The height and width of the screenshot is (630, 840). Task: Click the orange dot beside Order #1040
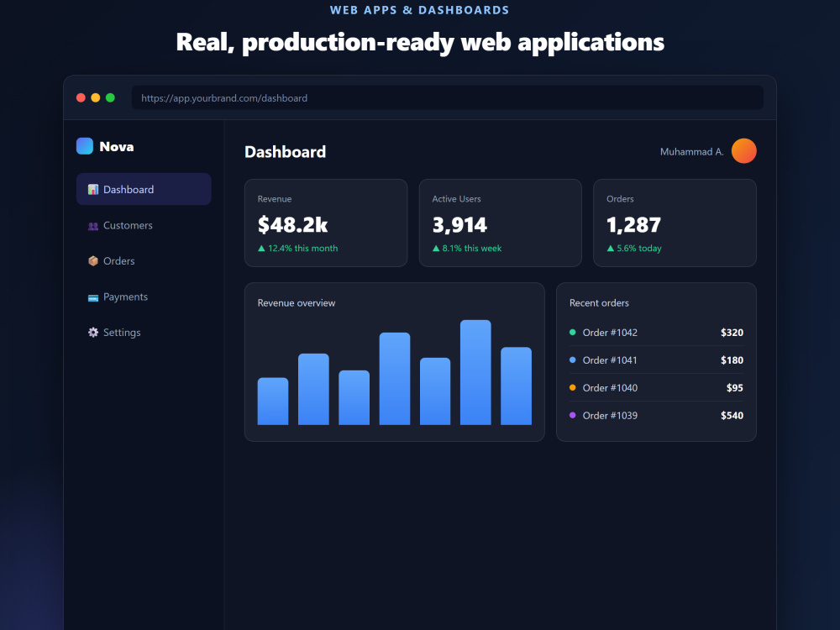(x=572, y=387)
